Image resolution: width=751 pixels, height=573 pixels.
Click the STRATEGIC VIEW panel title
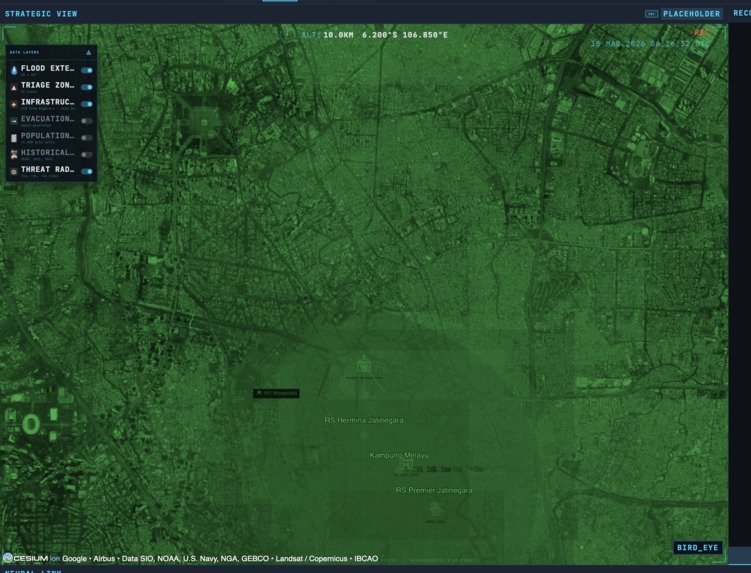[x=41, y=14]
